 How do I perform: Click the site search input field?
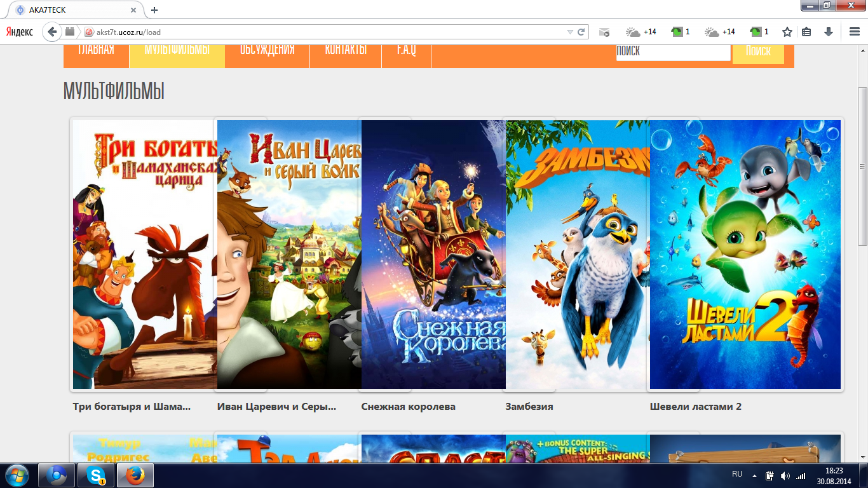[673, 52]
